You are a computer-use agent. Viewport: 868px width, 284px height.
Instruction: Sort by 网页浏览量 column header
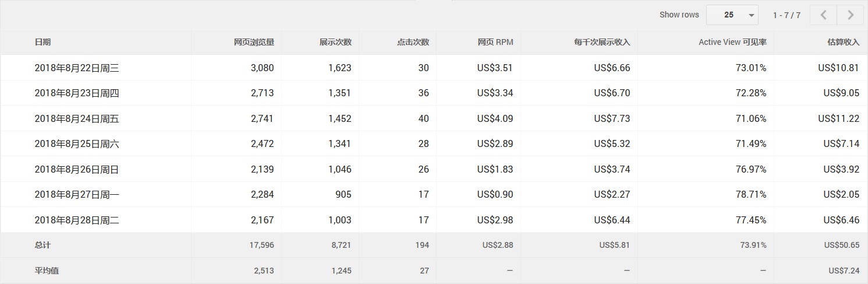click(x=254, y=42)
